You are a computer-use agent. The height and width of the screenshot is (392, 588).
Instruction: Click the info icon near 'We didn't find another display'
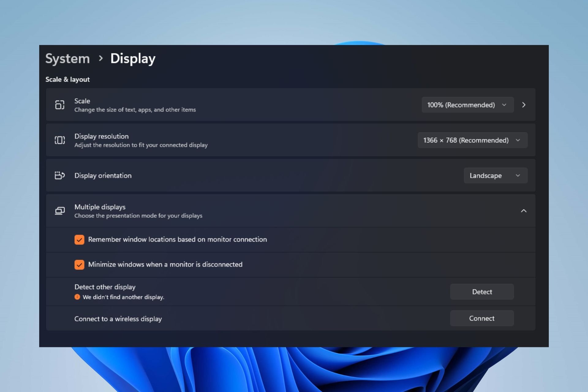(77, 297)
